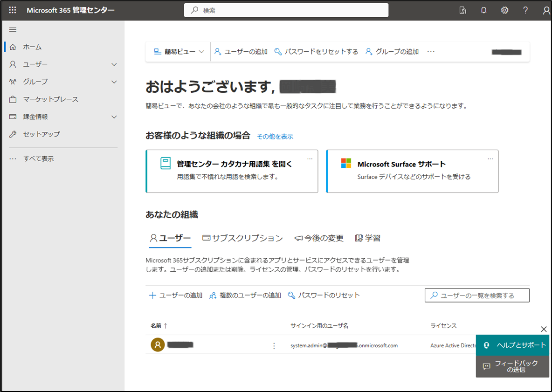The image size is (552, 392).
Task: Switch to the 今後の変更 tab
Action: click(319, 238)
